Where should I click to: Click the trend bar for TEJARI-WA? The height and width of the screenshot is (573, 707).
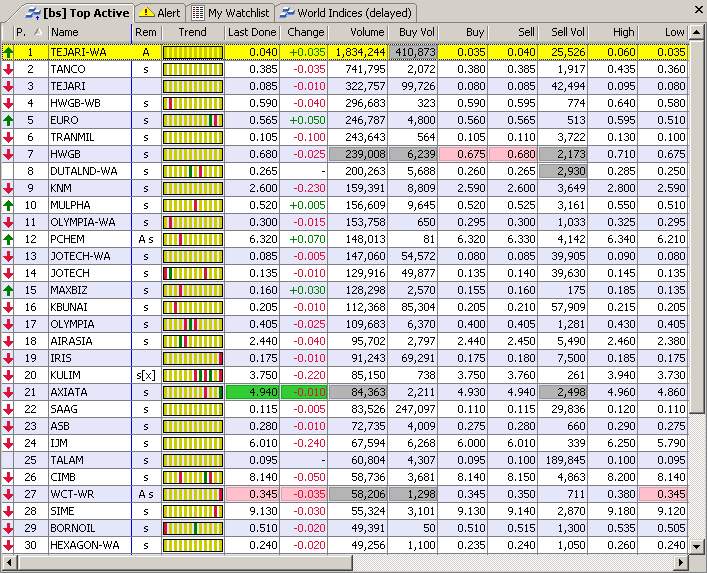(193, 52)
